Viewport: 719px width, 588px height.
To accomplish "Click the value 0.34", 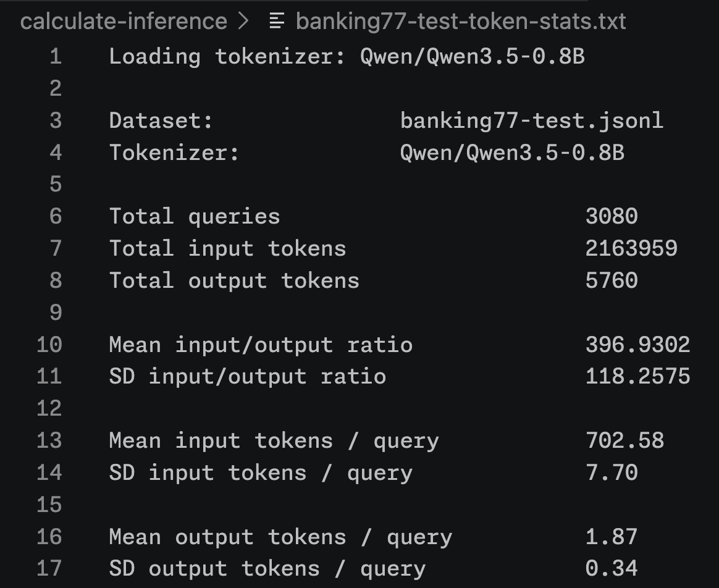I will (612, 569).
